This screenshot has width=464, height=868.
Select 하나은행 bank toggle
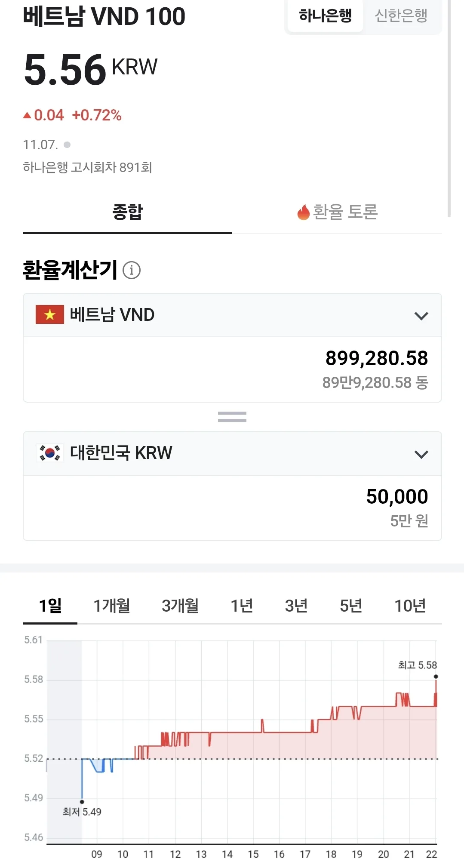pos(326,16)
